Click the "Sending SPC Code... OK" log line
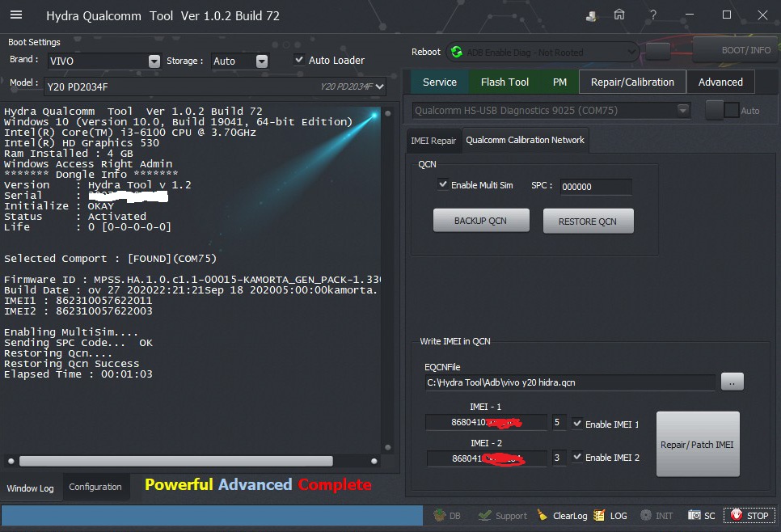Screen dimensions: 781x532 pos(78,343)
